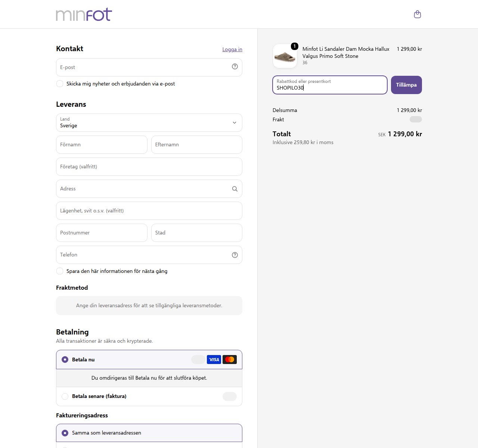Open the shopping bag cart icon
The height and width of the screenshot is (448, 478).
coord(418,14)
